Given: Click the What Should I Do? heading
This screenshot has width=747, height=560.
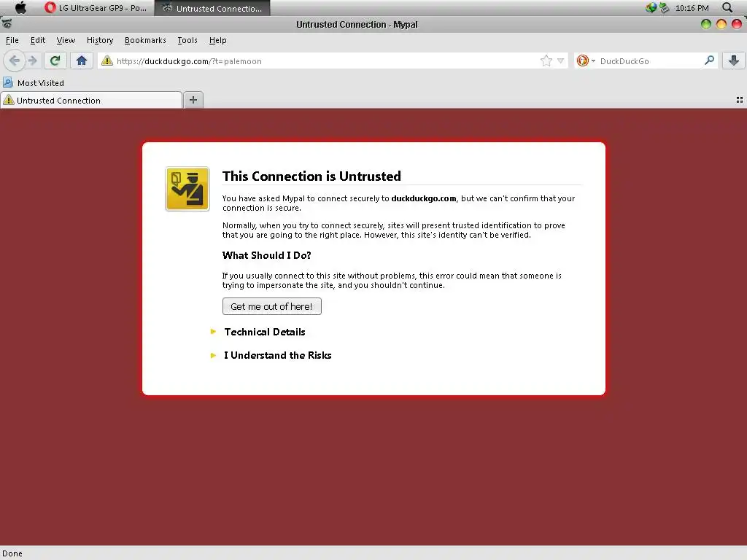Looking at the screenshot, I should point(267,255).
